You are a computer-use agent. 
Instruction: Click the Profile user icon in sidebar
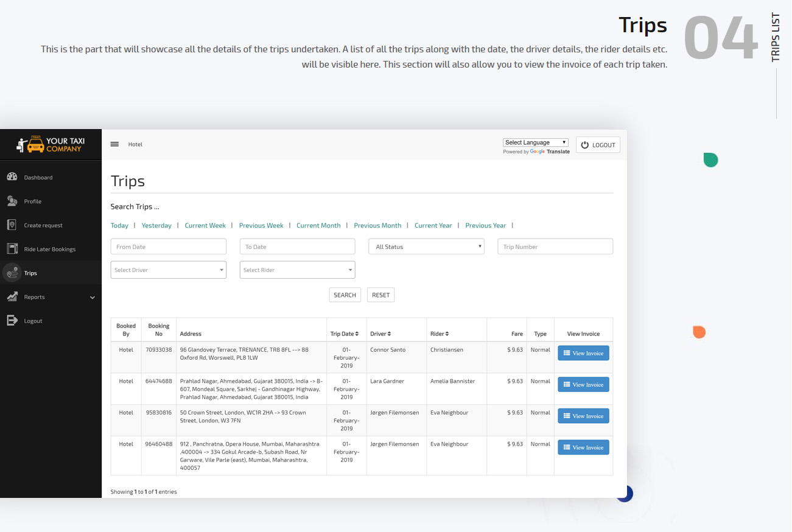[x=12, y=201]
